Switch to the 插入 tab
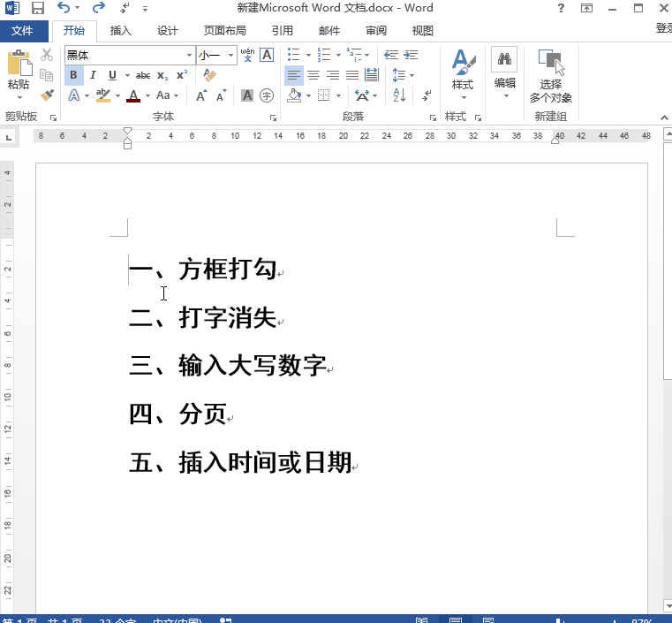 120,30
